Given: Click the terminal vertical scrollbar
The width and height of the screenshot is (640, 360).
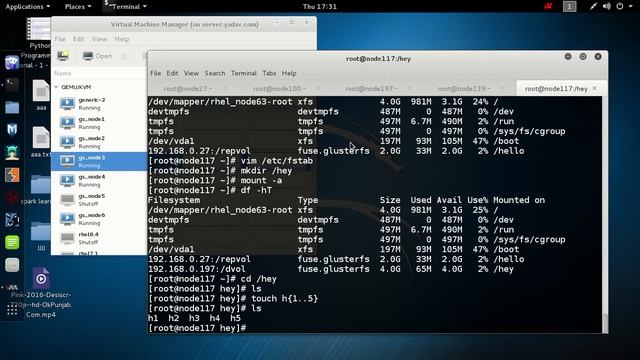Looking at the screenshot, I should tap(605, 322).
